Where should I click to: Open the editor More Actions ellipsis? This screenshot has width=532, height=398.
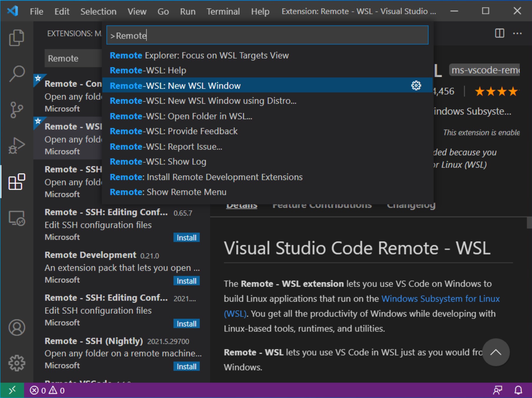click(517, 33)
